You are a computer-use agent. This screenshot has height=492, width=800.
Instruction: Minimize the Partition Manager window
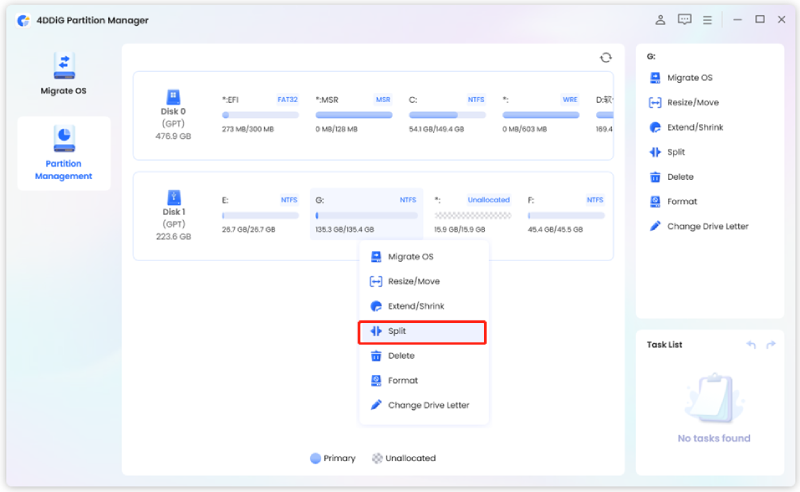737,20
